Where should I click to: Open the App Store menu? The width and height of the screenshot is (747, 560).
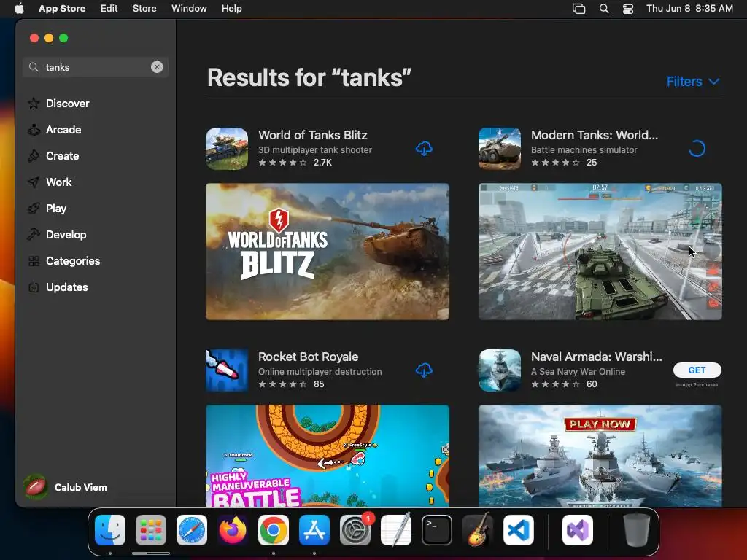click(x=62, y=9)
